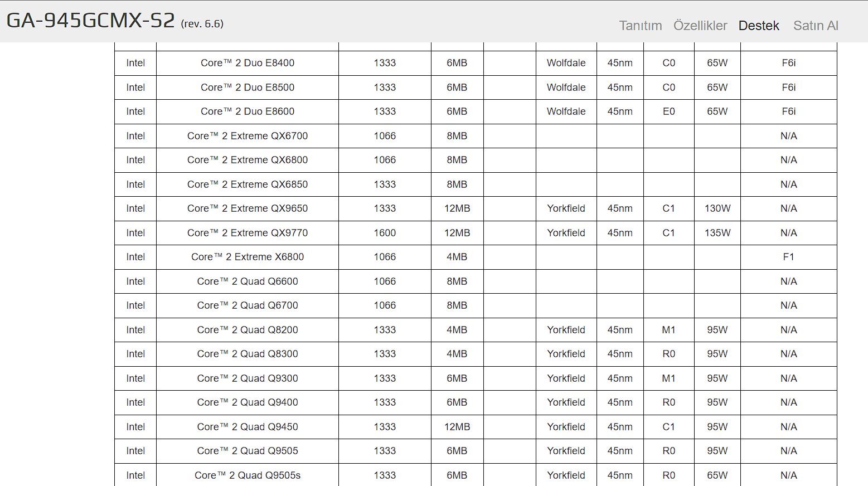Pick the 'Core™ 2 Quad Q9505' cell
Viewport: 868px width, 486px height.
[248, 451]
